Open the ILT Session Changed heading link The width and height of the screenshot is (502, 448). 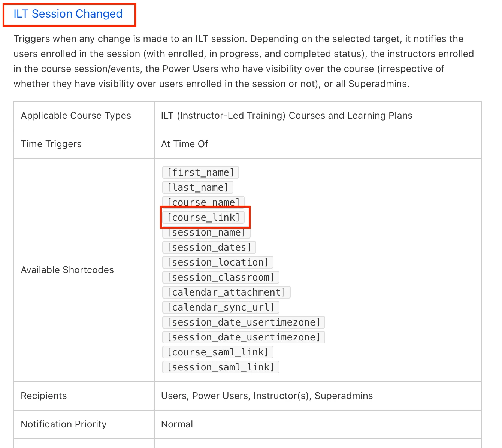[68, 14]
